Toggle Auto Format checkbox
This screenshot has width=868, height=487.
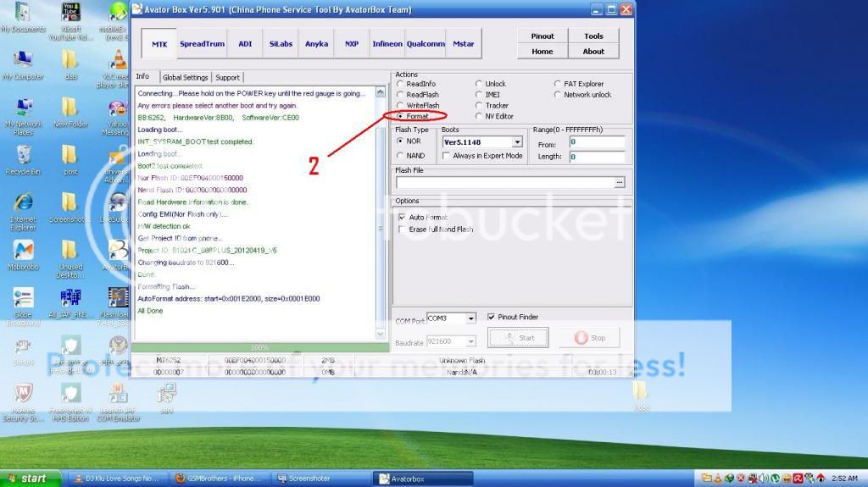(x=402, y=217)
